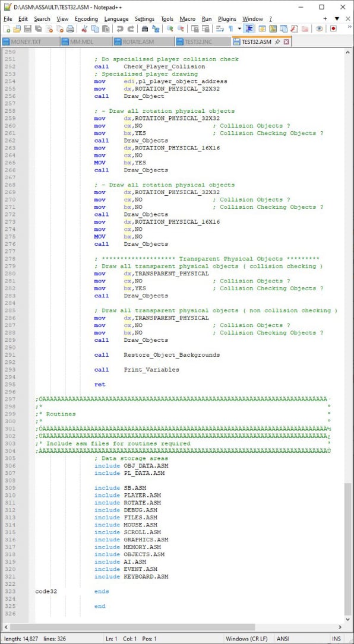Click the Undo arrow icon
354x644 pixels.
[x=120, y=28]
